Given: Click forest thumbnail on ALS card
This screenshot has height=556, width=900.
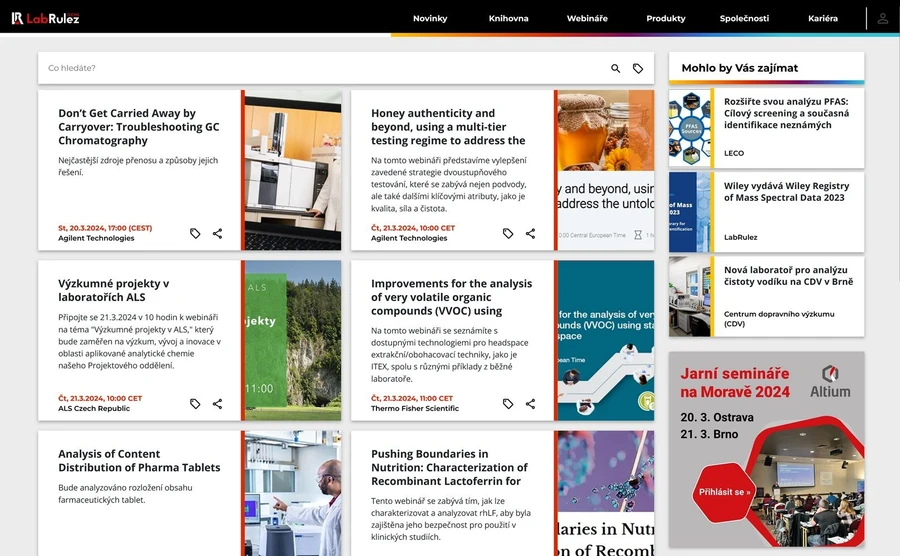Looking at the screenshot, I should (293, 340).
